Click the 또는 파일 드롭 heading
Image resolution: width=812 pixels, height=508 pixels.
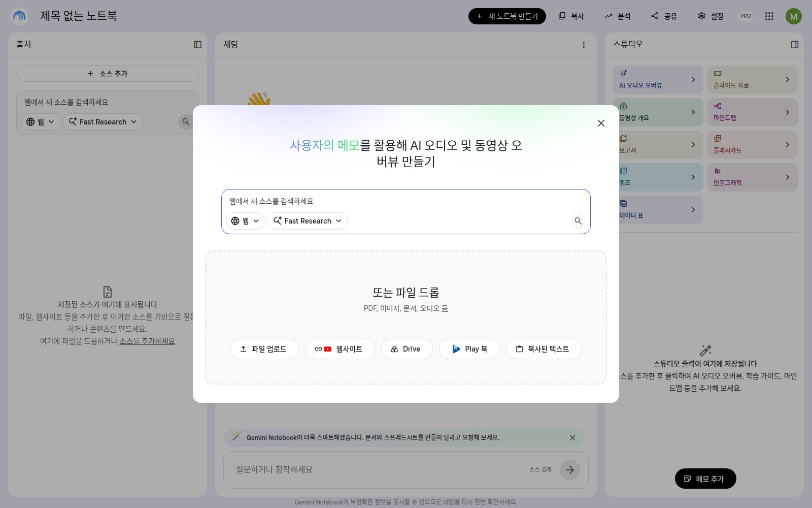[405, 293]
